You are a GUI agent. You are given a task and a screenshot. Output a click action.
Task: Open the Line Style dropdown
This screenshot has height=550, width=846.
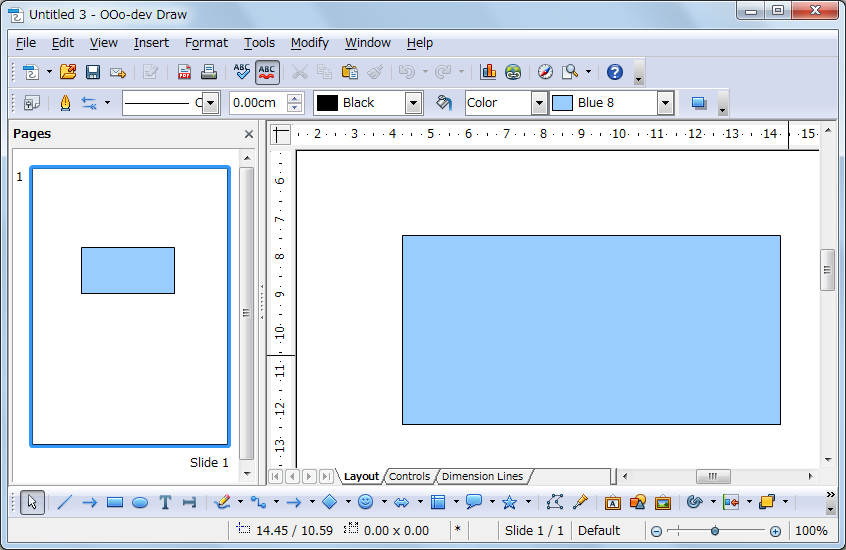pyautogui.click(x=211, y=103)
